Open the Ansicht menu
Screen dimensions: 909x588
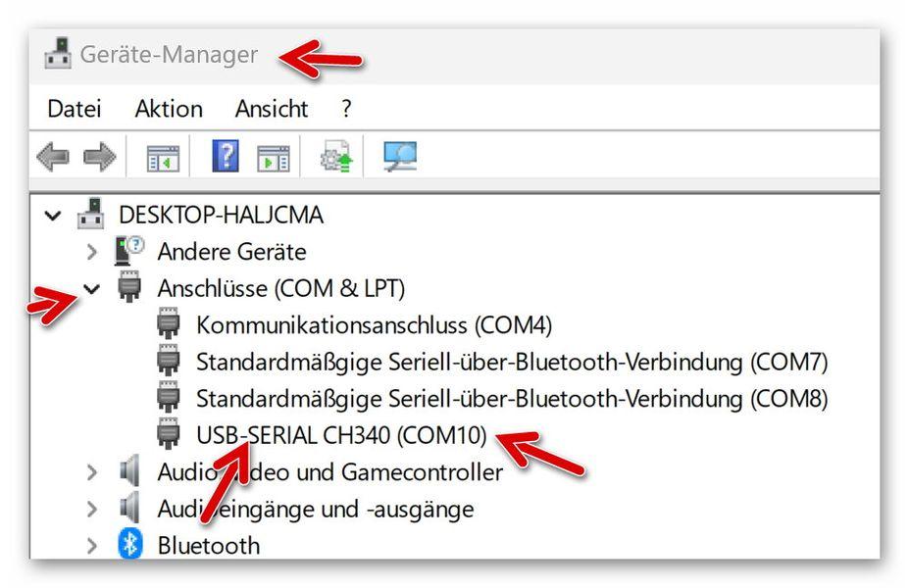click(272, 109)
